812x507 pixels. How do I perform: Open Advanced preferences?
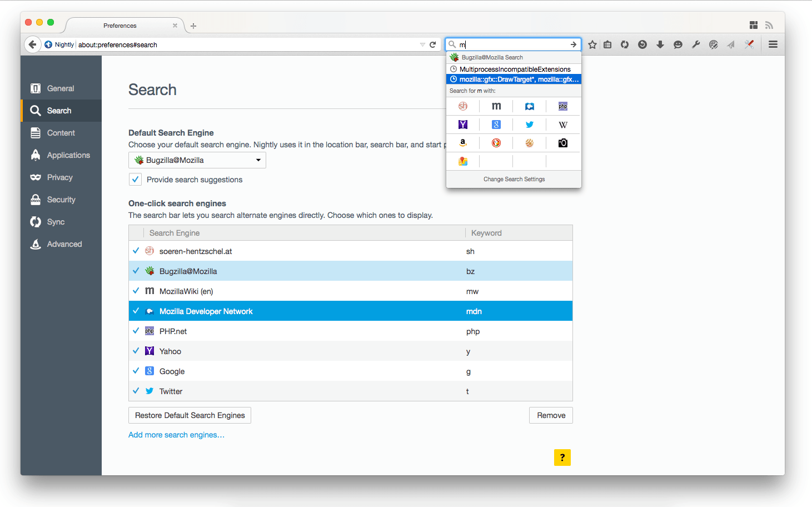pos(61,244)
